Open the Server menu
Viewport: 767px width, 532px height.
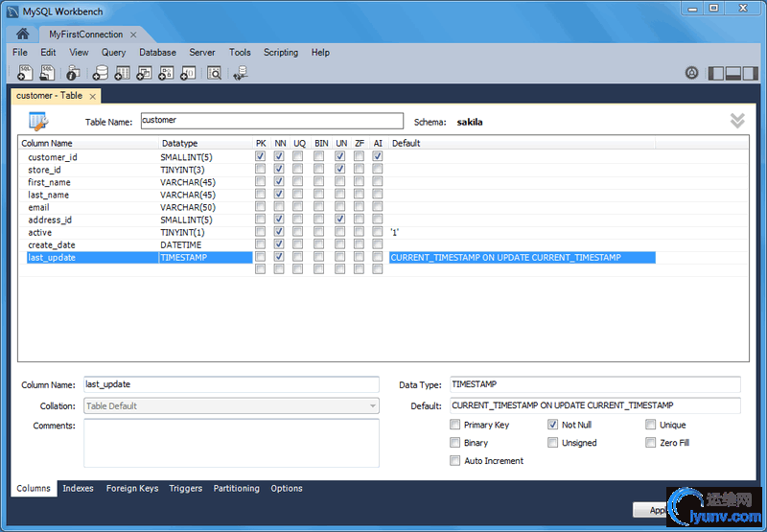click(202, 53)
